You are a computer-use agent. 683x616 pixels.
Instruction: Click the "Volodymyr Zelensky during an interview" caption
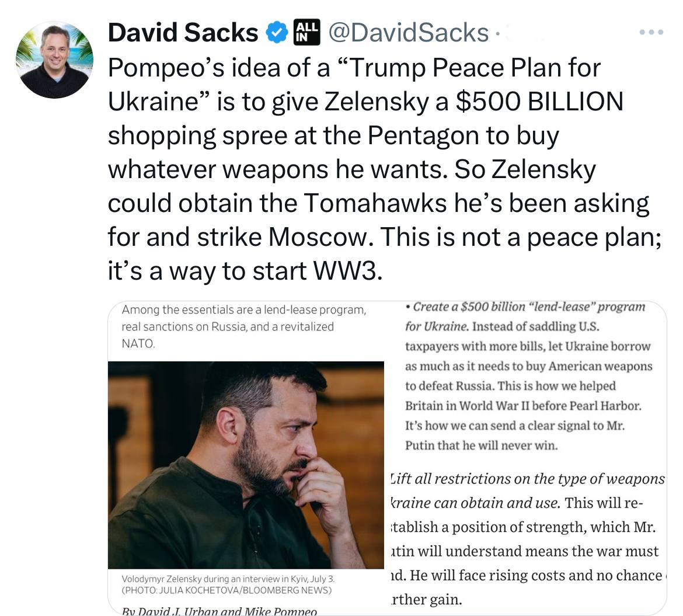point(228,579)
